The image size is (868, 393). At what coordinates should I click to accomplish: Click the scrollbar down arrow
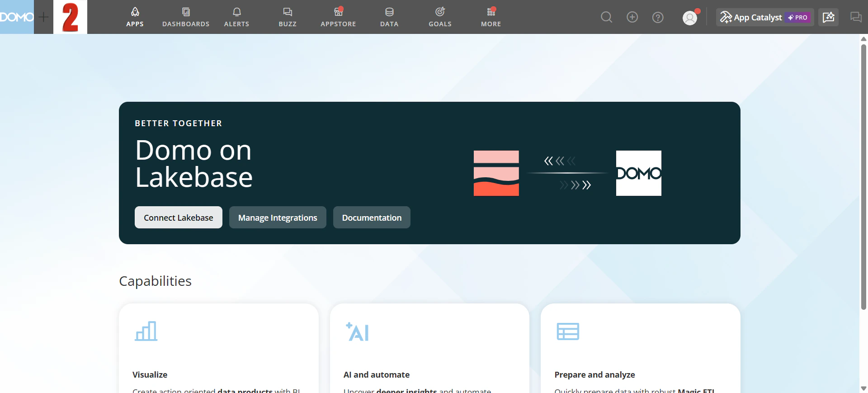click(x=863, y=388)
